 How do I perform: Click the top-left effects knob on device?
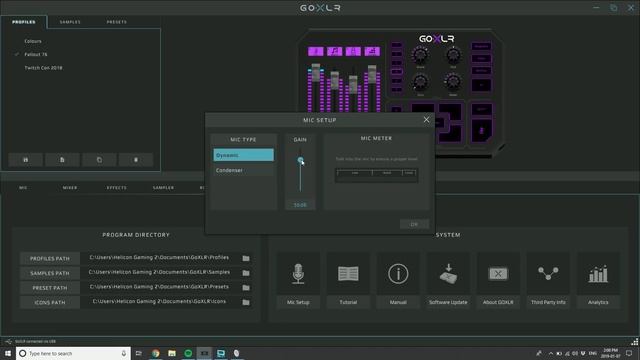pos(420,55)
